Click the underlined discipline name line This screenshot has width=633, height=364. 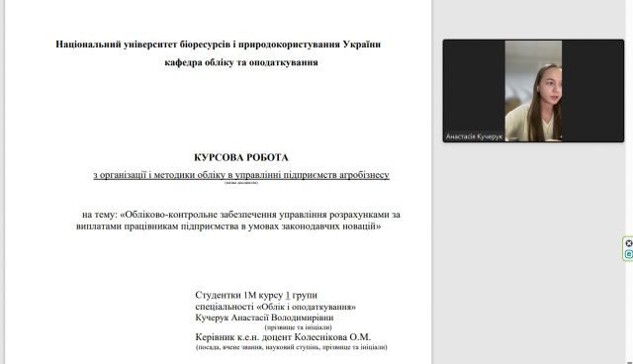(241, 175)
